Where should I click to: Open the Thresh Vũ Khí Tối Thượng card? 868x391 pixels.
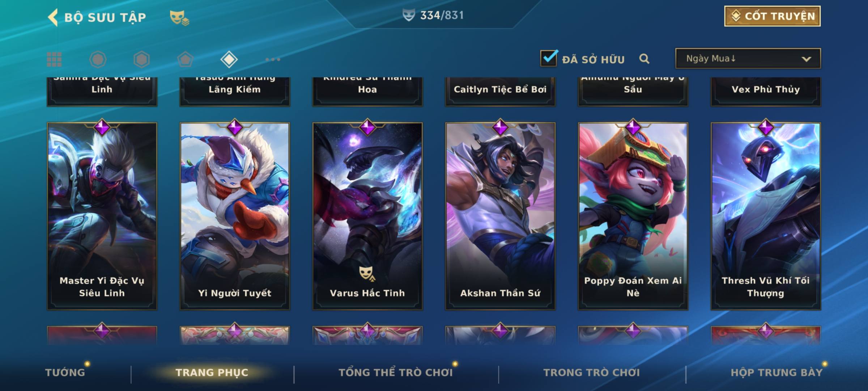[766, 216]
